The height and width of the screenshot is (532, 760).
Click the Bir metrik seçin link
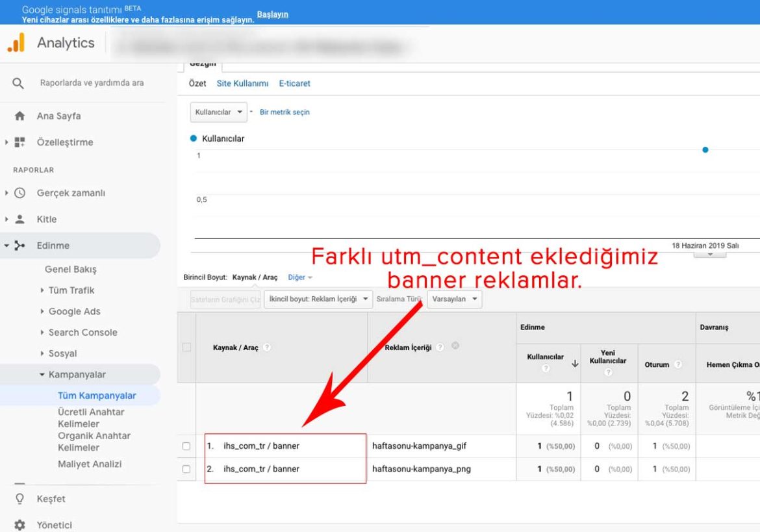pyautogui.click(x=285, y=112)
